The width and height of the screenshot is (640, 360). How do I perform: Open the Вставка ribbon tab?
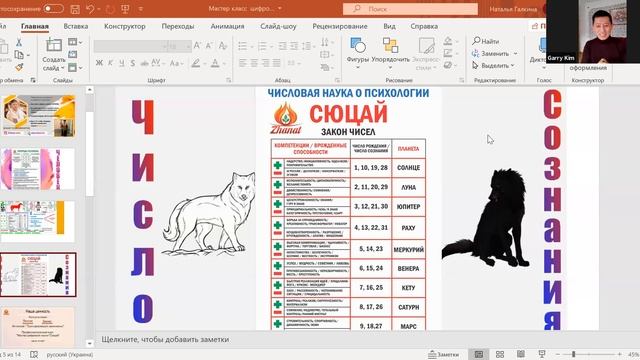click(x=76, y=26)
